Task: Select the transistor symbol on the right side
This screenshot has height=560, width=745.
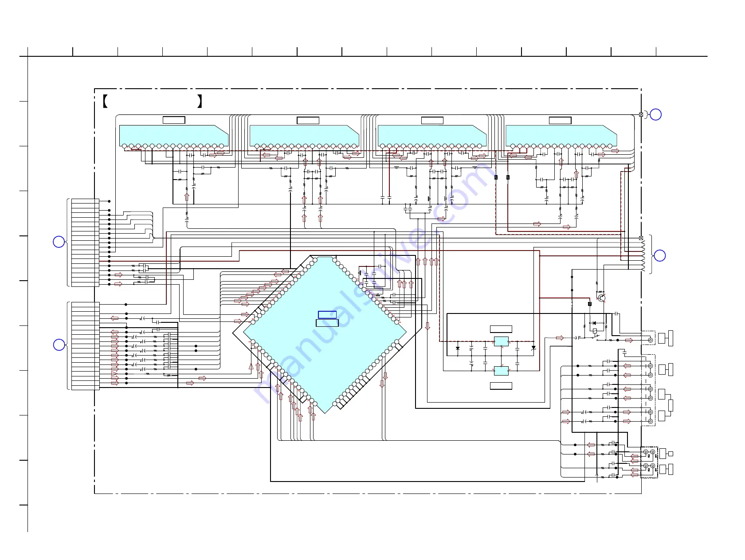Action: tap(601, 298)
